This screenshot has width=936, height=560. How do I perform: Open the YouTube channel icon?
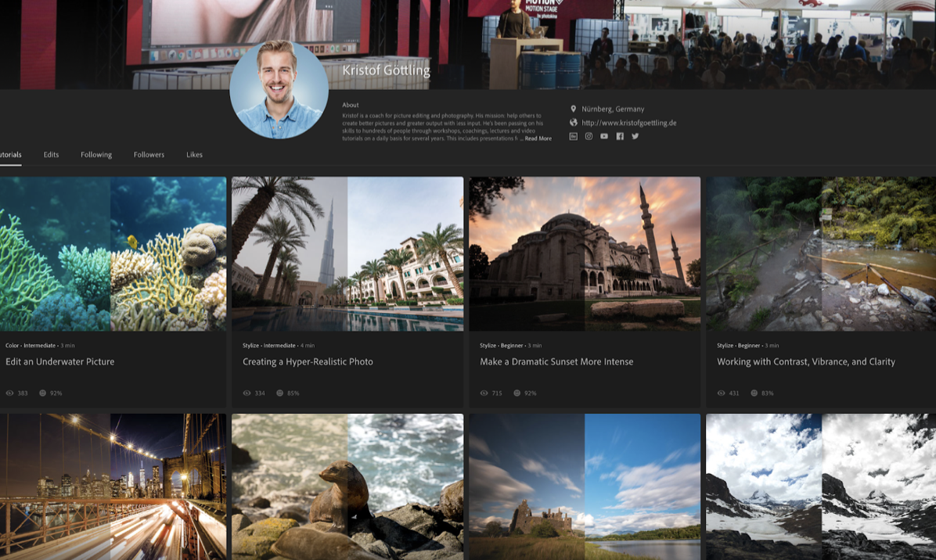click(604, 136)
